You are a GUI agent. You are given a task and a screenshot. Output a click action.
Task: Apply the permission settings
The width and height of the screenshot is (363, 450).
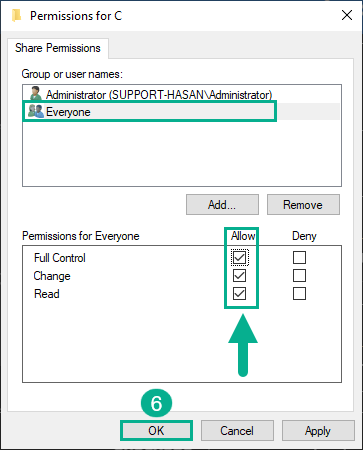(x=318, y=431)
